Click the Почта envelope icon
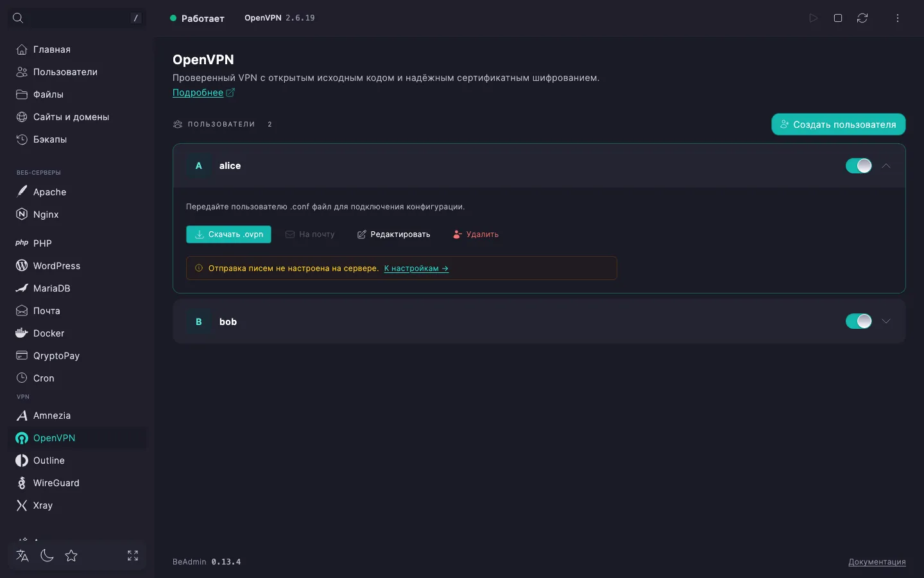924x578 pixels. (22, 311)
